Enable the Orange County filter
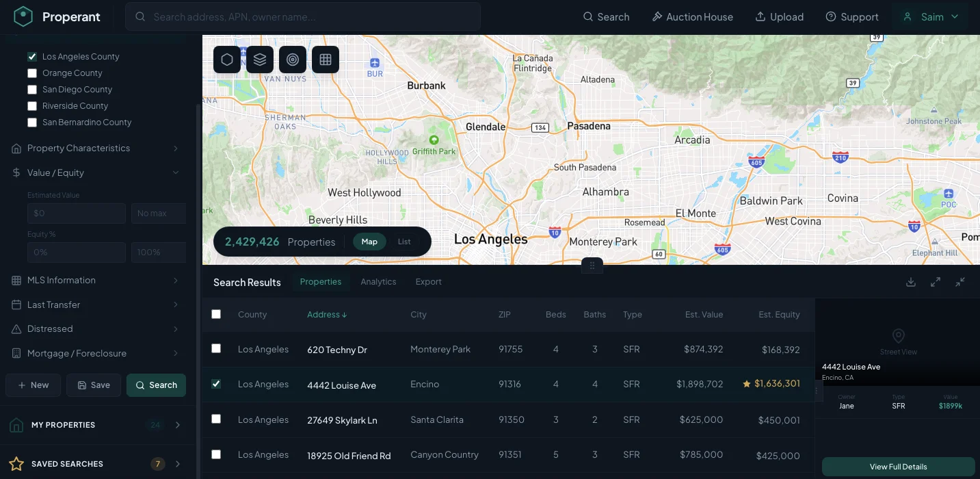980x479 pixels. point(31,73)
